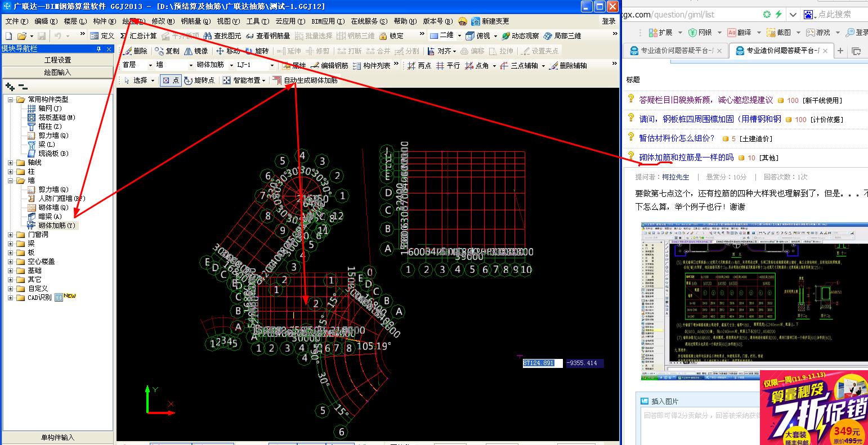Click the 点此搜索 browser search field

[834, 14]
